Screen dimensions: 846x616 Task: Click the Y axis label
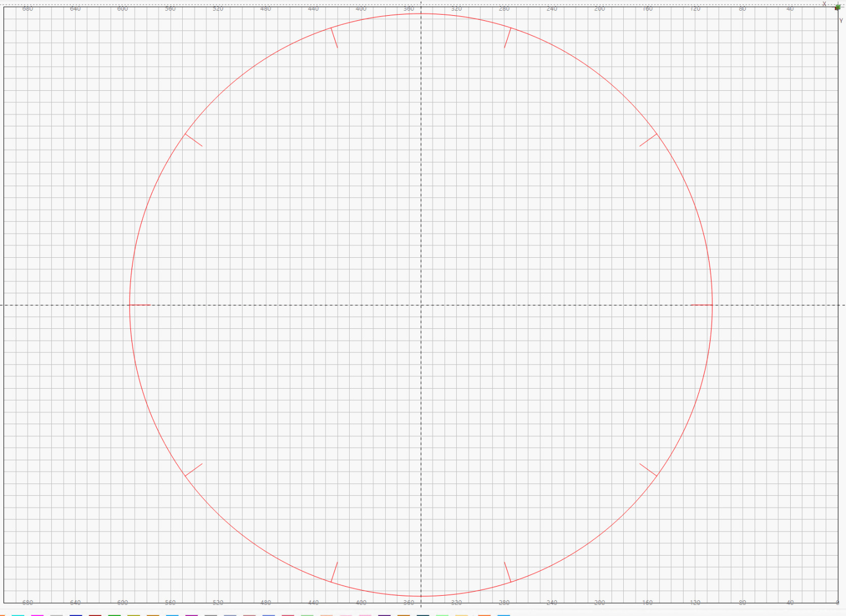(x=841, y=21)
